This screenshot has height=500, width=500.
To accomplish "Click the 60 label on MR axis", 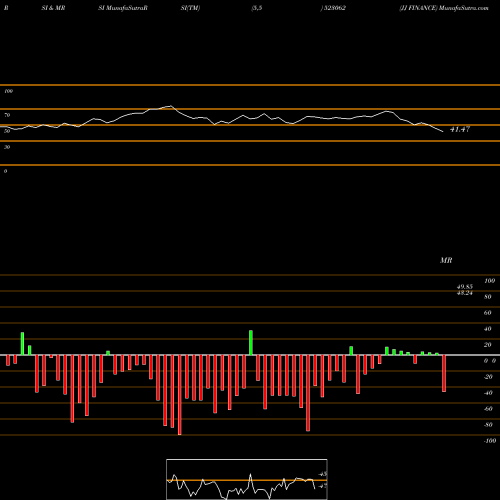I will [488, 313].
